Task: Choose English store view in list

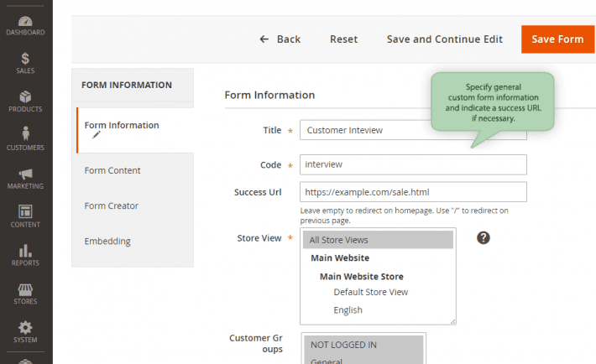Action: (348, 309)
